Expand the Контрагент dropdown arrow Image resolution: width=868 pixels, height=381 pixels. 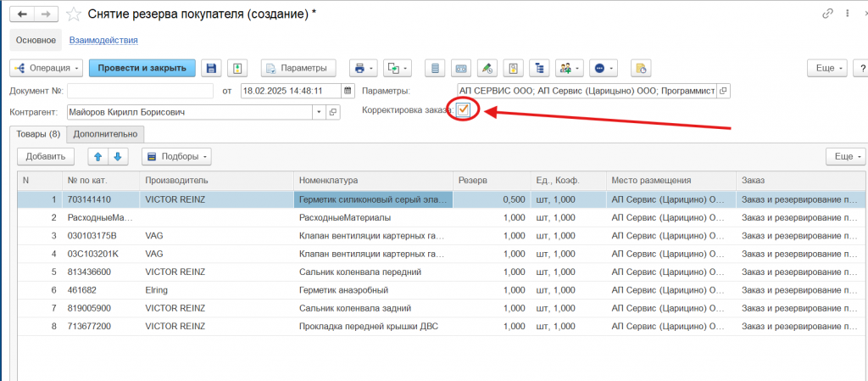click(319, 112)
